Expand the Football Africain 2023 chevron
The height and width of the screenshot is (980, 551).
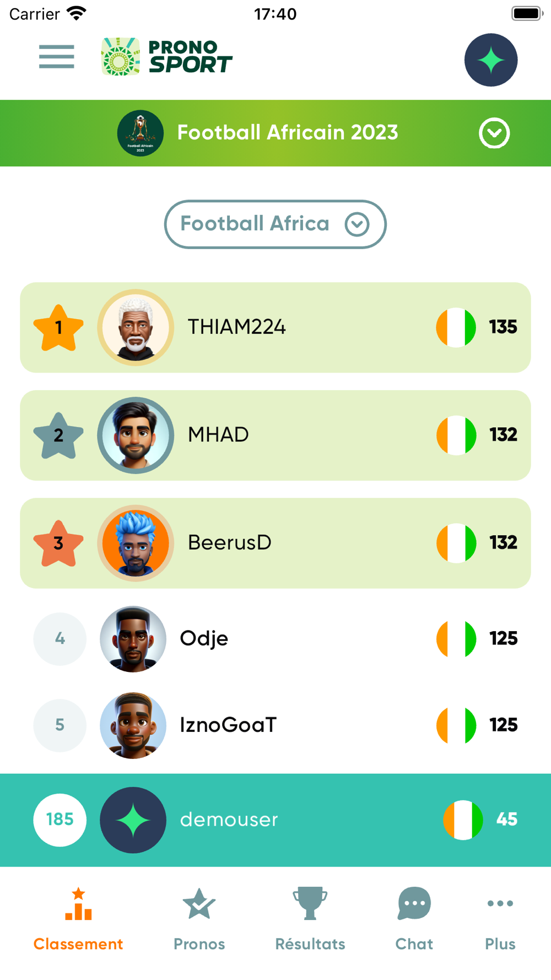pos(494,133)
